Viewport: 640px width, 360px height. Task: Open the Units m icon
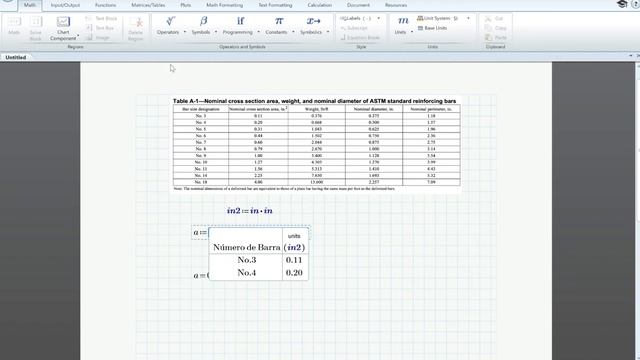pos(403,21)
